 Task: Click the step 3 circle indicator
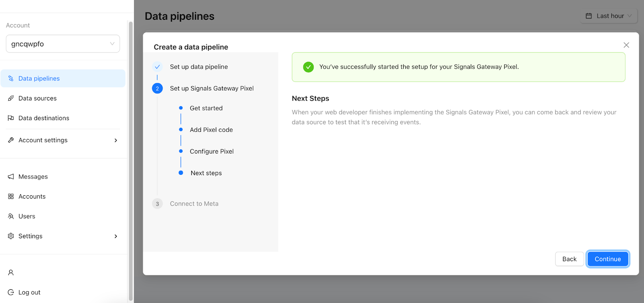point(157,204)
